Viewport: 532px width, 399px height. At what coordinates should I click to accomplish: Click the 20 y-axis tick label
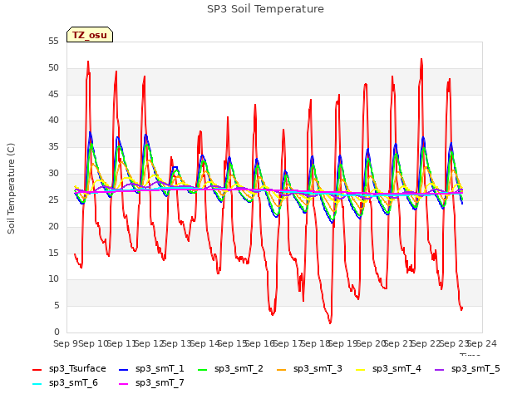tap(53, 226)
